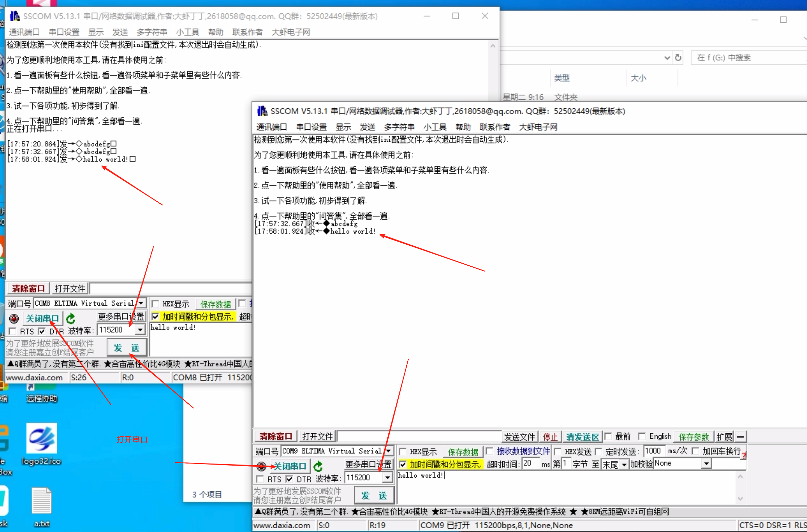
Task: Open 显示 menu in front SSCOM window
Action: 343,127
